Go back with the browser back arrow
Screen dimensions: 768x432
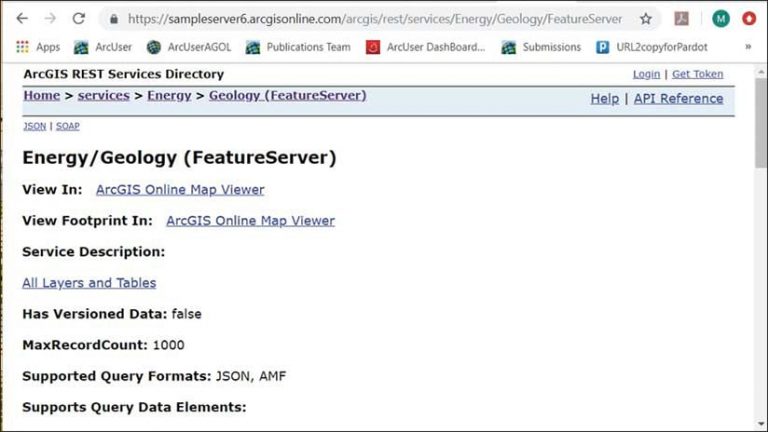coord(22,19)
